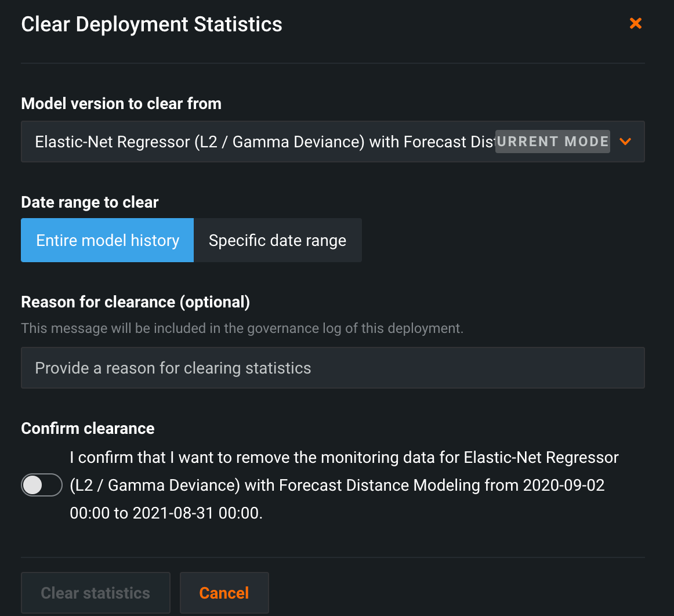
Task: Click the orange chevron in model version field
Action: 625,142
